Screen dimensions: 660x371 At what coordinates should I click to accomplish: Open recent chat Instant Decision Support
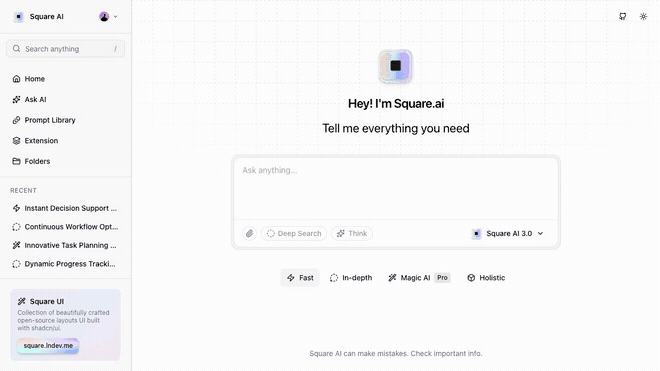coord(65,208)
